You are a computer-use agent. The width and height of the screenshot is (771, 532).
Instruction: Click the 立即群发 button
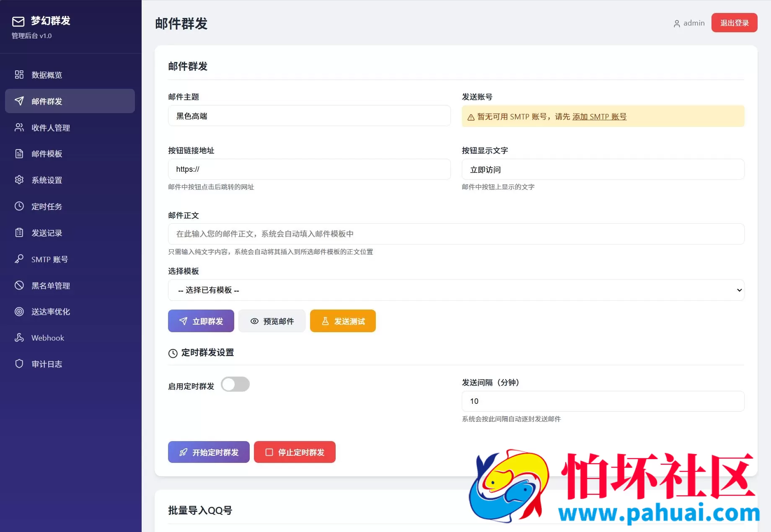pos(201,321)
